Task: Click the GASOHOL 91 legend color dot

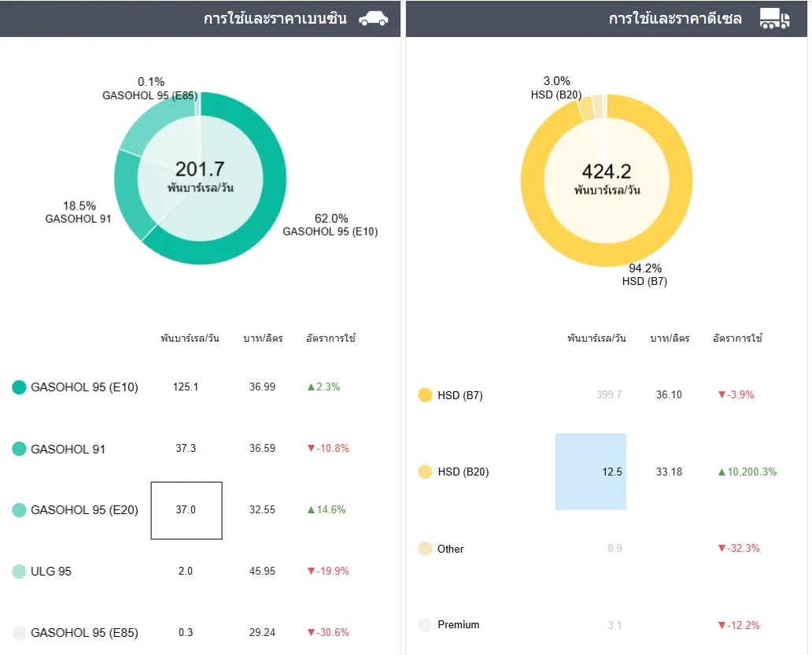Action: [x=19, y=449]
